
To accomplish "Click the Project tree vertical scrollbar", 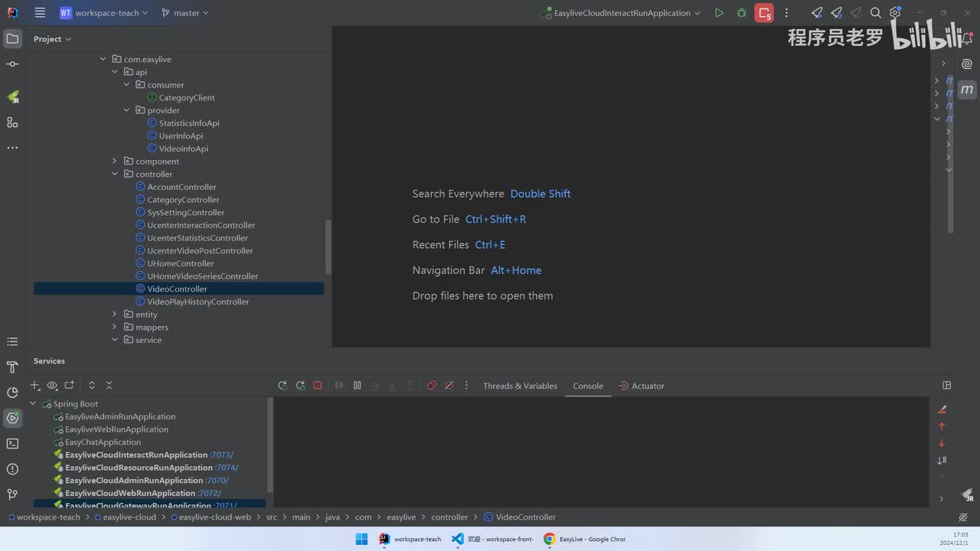I will (x=328, y=246).
